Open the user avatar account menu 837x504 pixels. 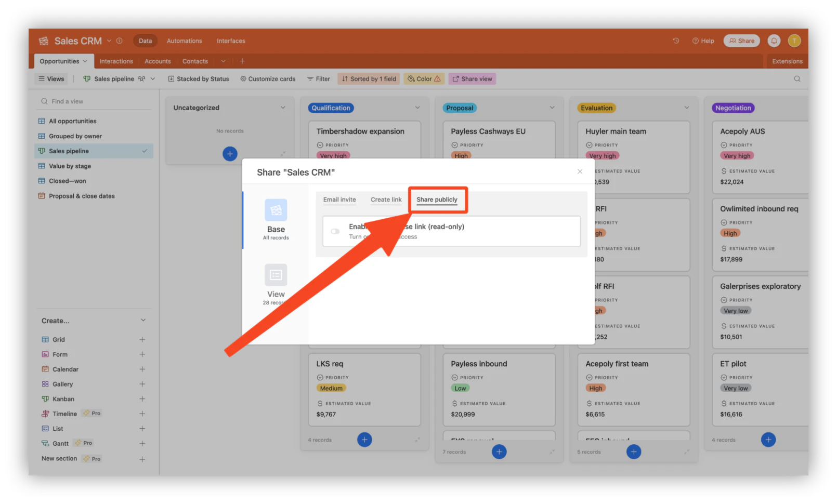pos(794,41)
